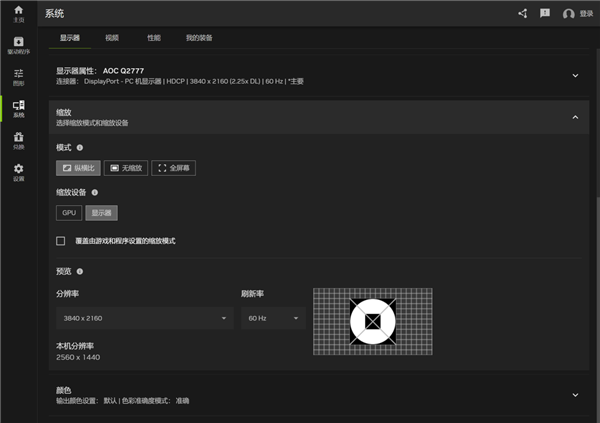Click the 兑换 redeem sidebar icon
The image size is (600, 423).
coord(18,139)
